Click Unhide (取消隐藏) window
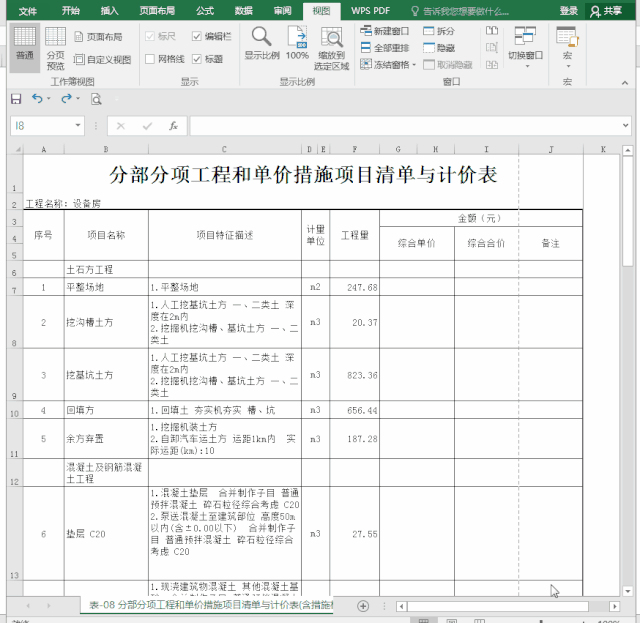The image size is (640, 623). click(448, 65)
